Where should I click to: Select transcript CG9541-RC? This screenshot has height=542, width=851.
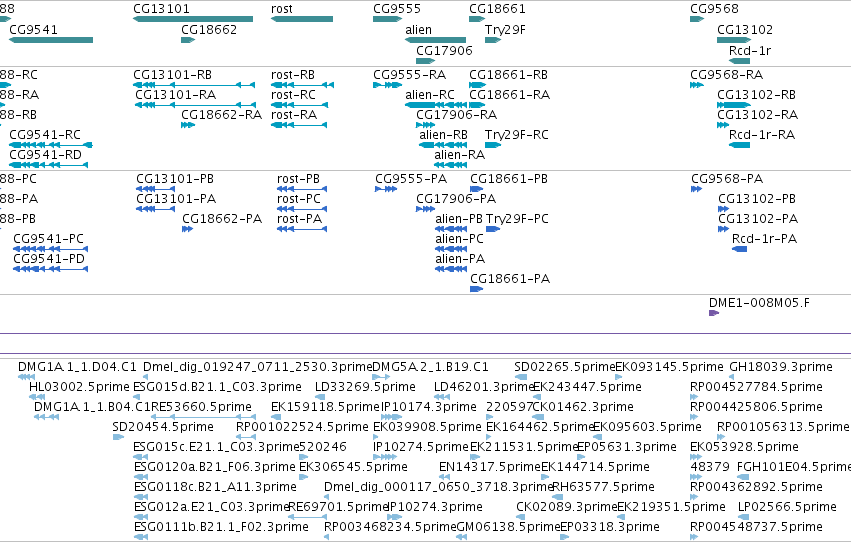tap(51, 145)
